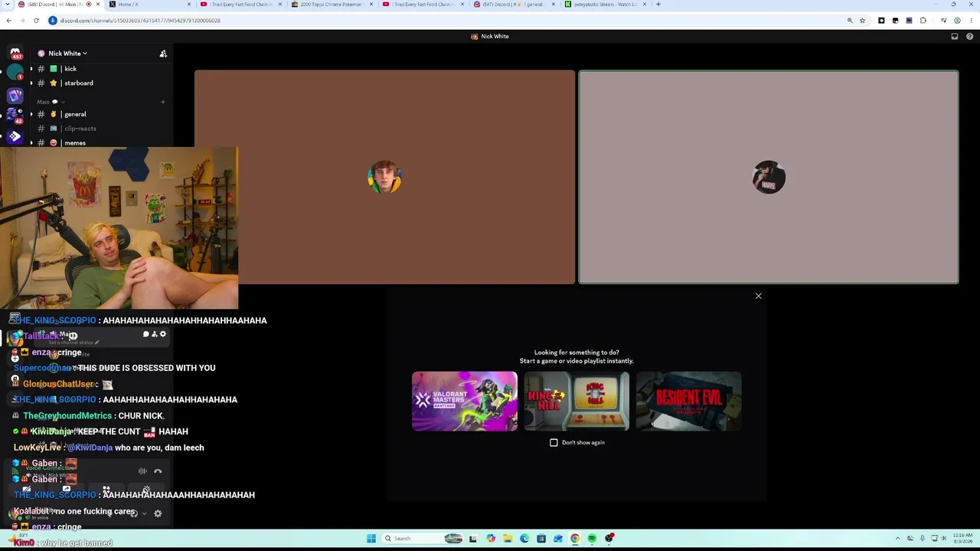This screenshot has width=980, height=551.
Task: Open the Chrome profile icon
Action: [x=957, y=21]
